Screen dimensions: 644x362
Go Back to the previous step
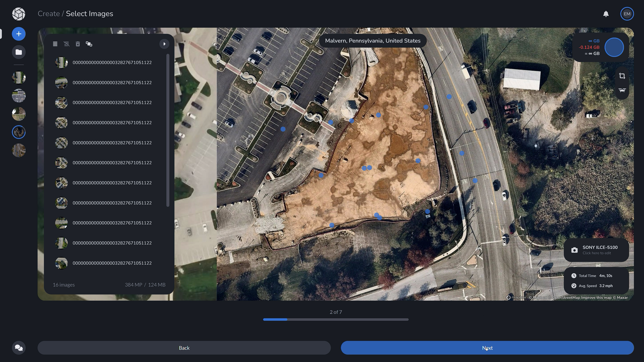[184, 348]
